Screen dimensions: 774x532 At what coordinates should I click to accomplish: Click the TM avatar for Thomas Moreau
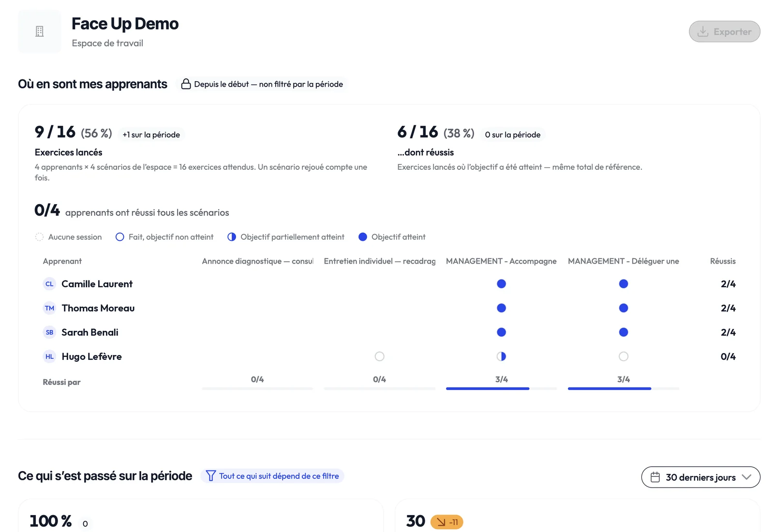[x=49, y=308]
